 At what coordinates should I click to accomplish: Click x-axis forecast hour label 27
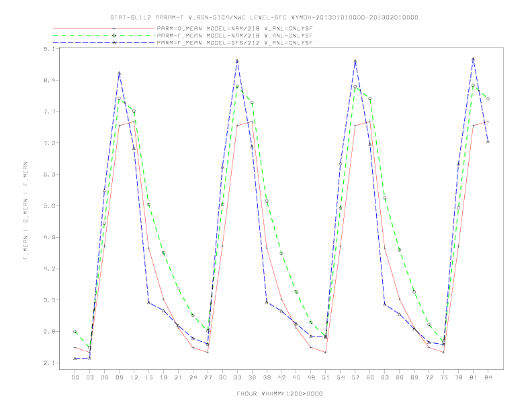[208, 377]
